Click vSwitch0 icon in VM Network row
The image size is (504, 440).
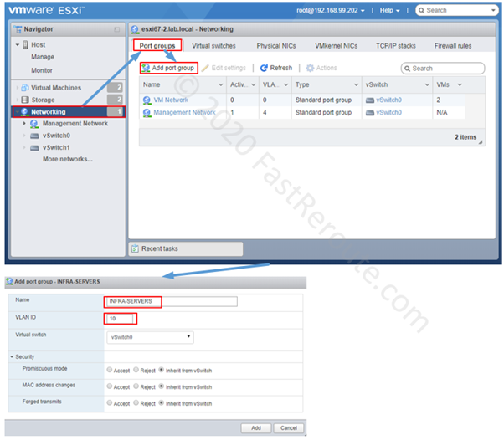[x=370, y=100]
